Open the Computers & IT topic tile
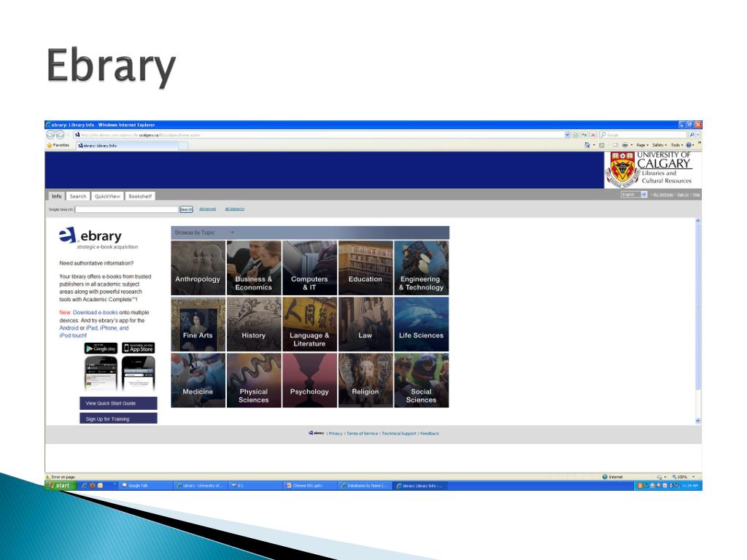This screenshot has width=747, height=560. [x=309, y=268]
